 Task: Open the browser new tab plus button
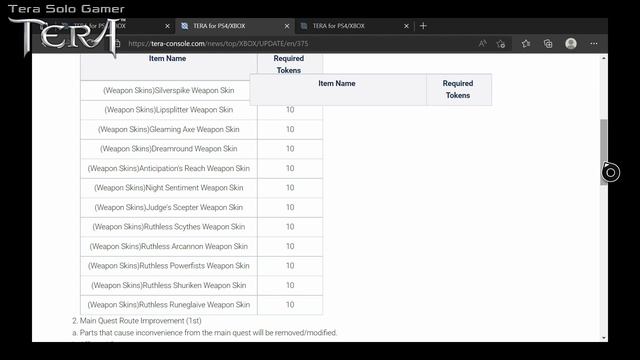pyautogui.click(x=423, y=26)
